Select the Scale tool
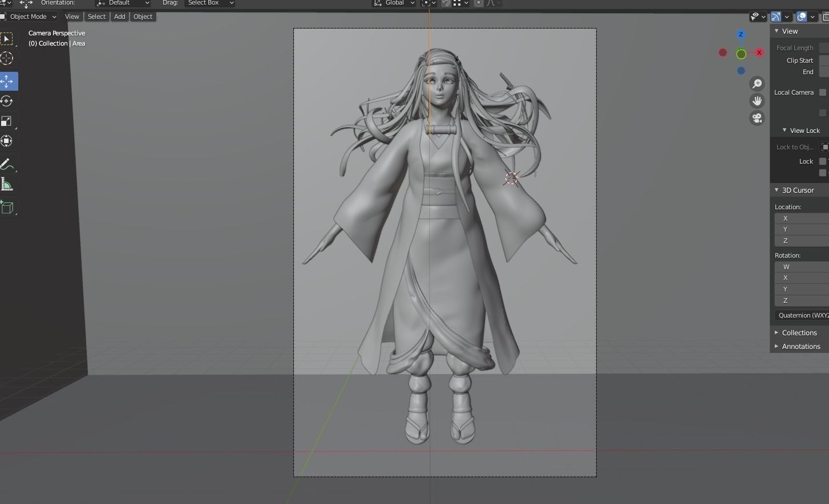This screenshot has width=829, height=504. click(x=8, y=121)
